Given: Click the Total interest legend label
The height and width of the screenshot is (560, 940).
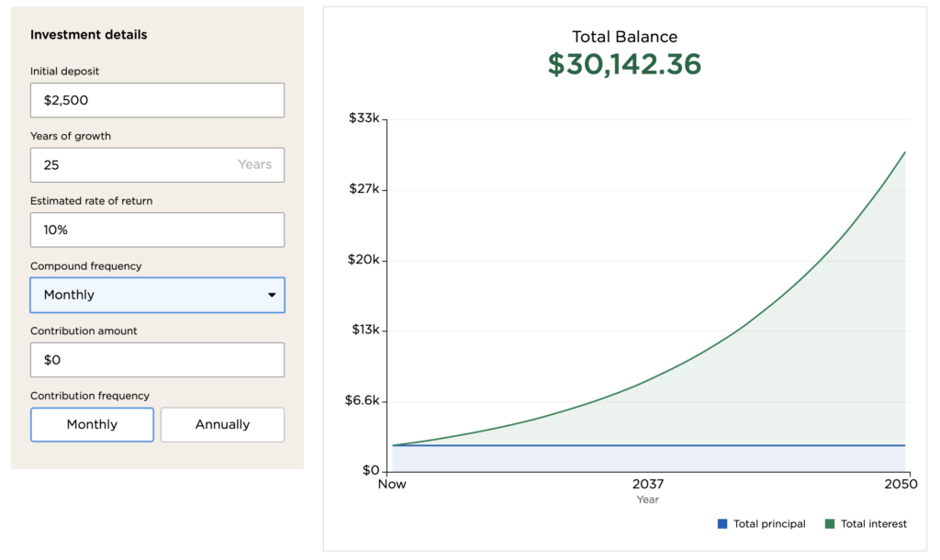Looking at the screenshot, I should [x=873, y=524].
